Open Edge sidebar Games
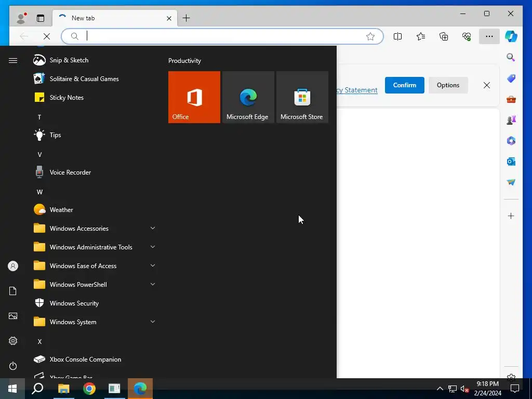This screenshot has width=532, height=399. coord(511,120)
